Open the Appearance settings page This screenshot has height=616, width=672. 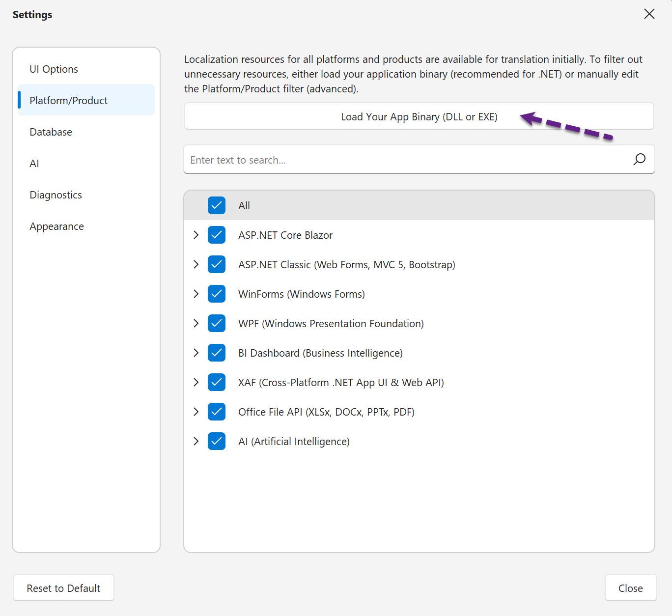pos(86,226)
